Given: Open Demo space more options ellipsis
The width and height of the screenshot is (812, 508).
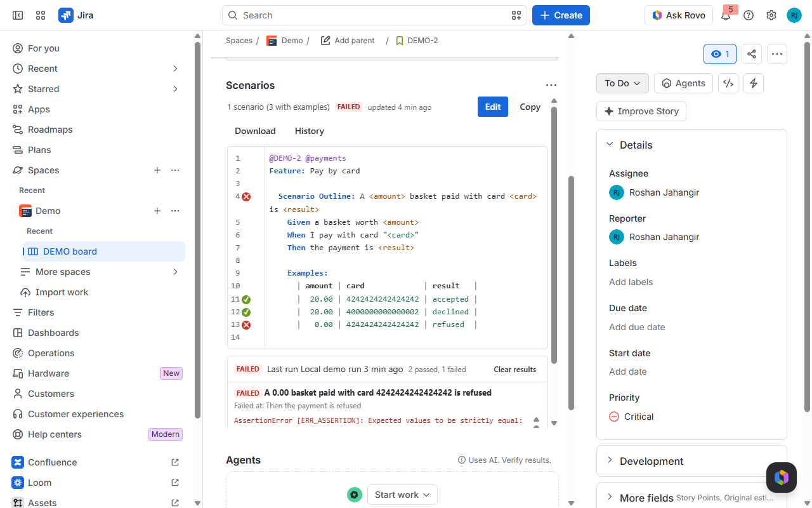Looking at the screenshot, I should [175, 211].
